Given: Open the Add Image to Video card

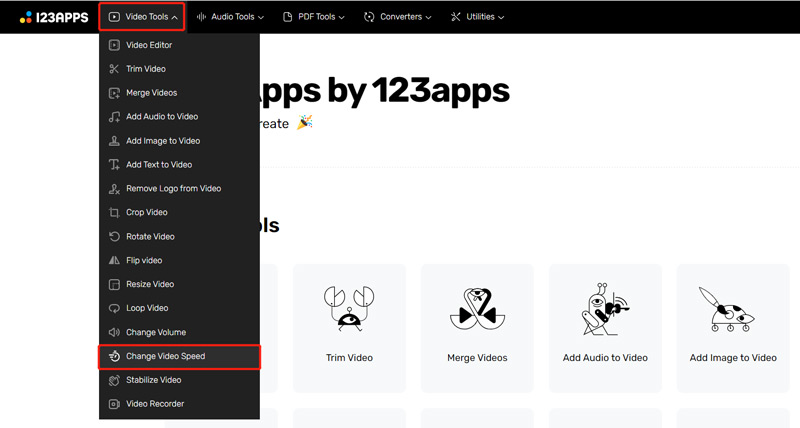Looking at the screenshot, I should (x=733, y=328).
